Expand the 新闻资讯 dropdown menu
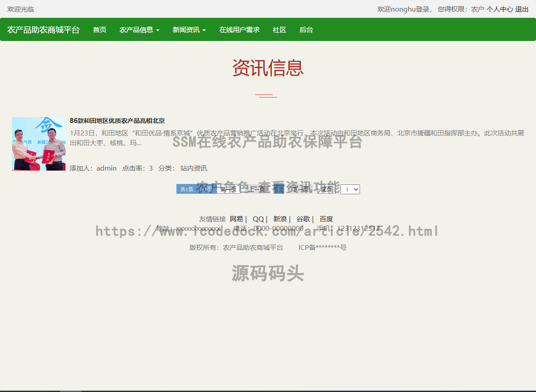Screen dimensions: 536x392 pos(189,30)
